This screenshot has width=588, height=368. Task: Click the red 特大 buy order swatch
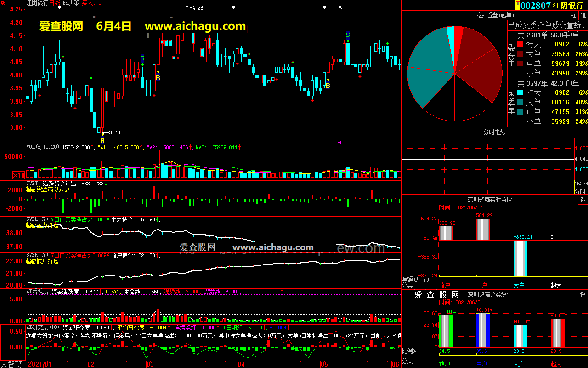(x=520, y=45)
